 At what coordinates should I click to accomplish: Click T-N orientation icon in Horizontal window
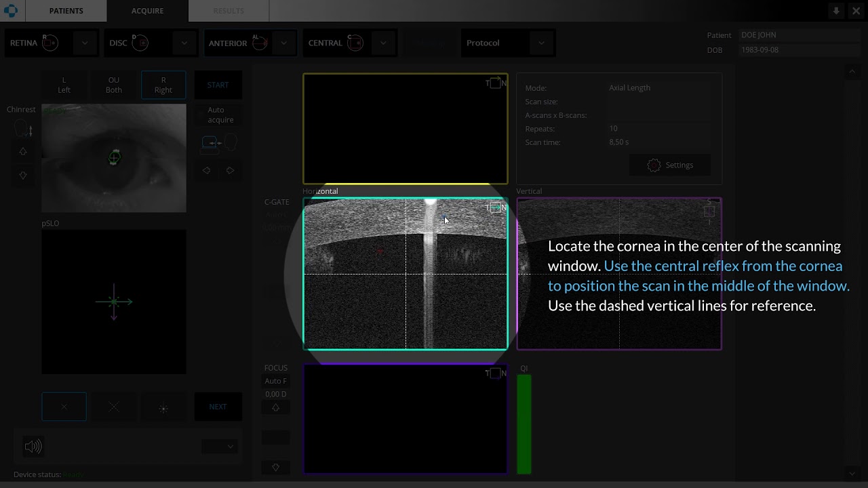click(x=496, y=208)
